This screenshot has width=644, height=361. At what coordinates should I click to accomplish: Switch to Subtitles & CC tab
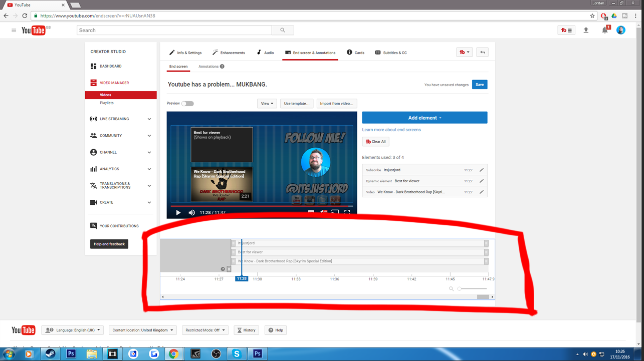pyautogui.click(x=391, y=53)
